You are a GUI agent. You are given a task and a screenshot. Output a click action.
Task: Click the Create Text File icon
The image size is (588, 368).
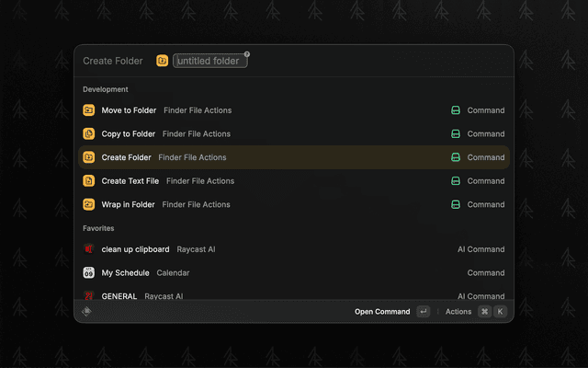pos(89,181)
